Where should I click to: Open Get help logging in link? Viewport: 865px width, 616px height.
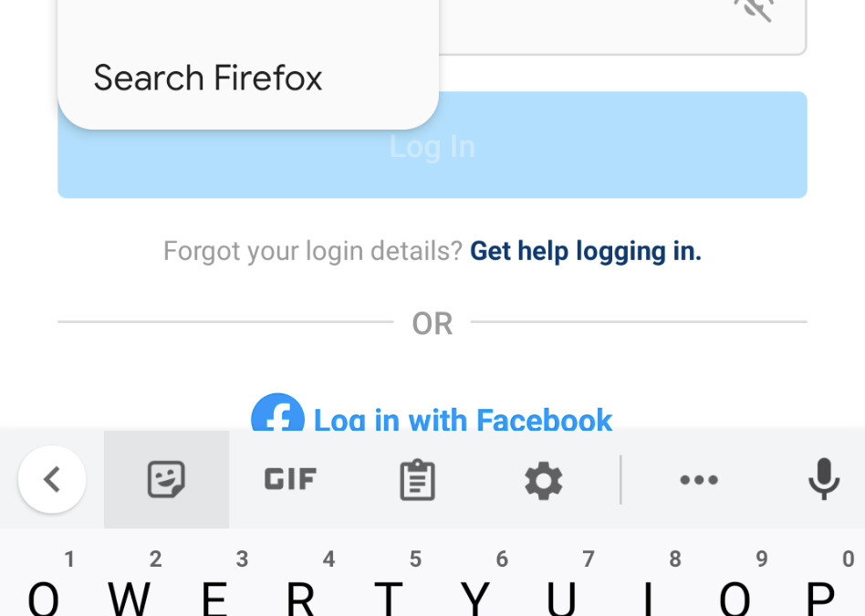(585, 251)
